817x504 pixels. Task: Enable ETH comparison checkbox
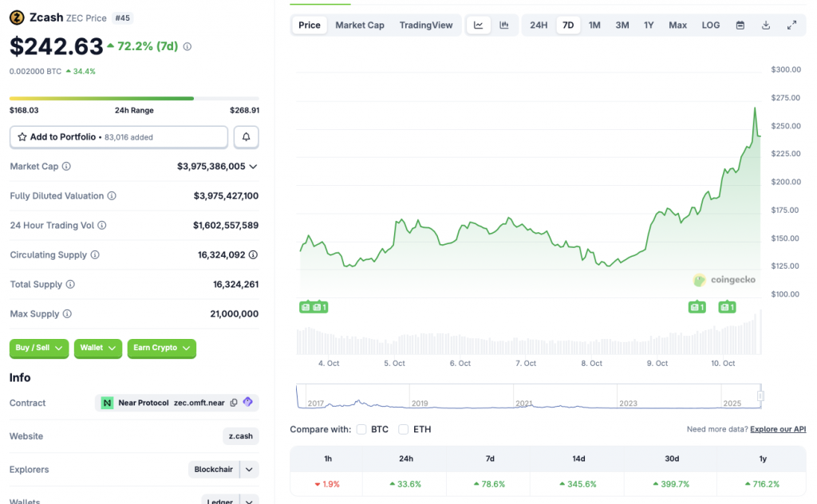[404, 429]
